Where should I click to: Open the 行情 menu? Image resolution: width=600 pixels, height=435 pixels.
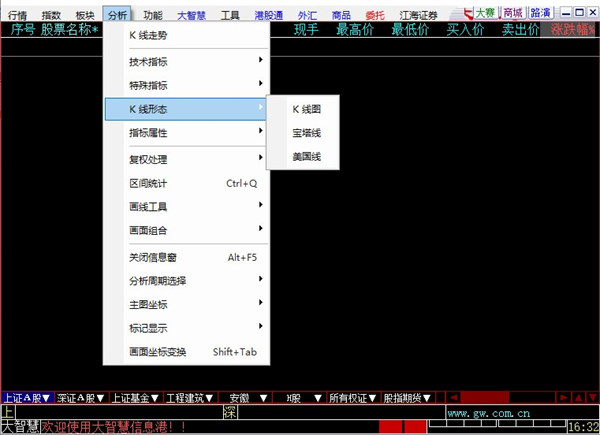(x=17, y=15)
